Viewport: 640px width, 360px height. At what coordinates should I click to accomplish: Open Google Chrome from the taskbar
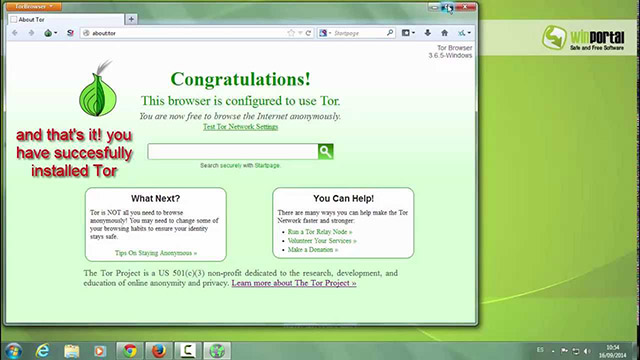130,351
